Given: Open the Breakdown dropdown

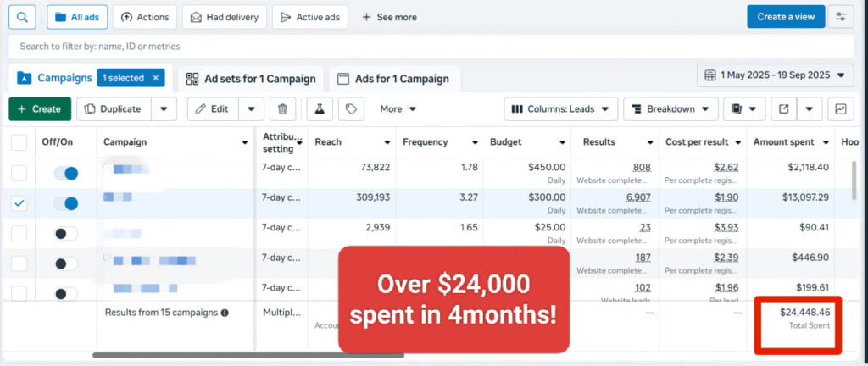Looking at the screenshot, I should [x=670, y=108].
